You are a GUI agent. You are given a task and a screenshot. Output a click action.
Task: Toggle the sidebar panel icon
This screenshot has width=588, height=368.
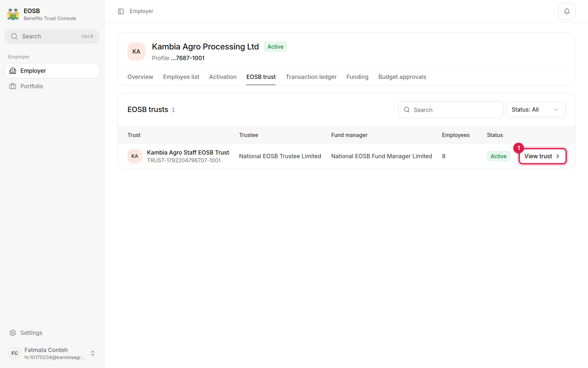[x=121, y=11]
